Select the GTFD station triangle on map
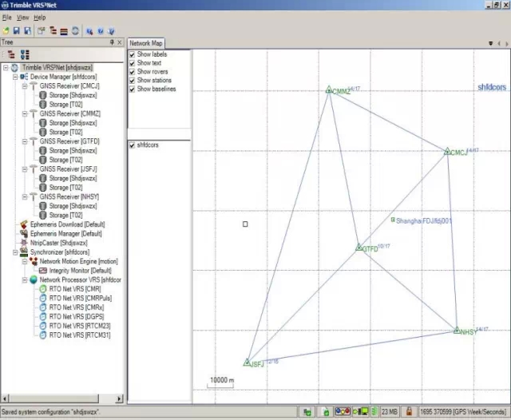Viewport: 511px width, 420px height. tap(358, 248)
